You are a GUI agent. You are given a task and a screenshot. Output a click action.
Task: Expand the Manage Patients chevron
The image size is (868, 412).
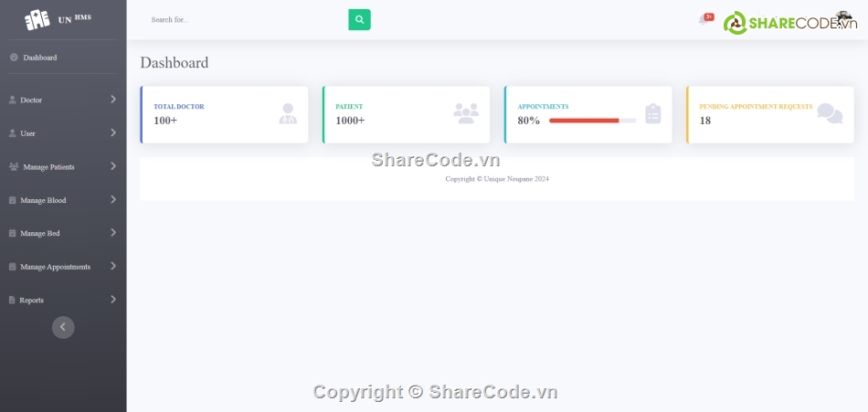(113, 166)
